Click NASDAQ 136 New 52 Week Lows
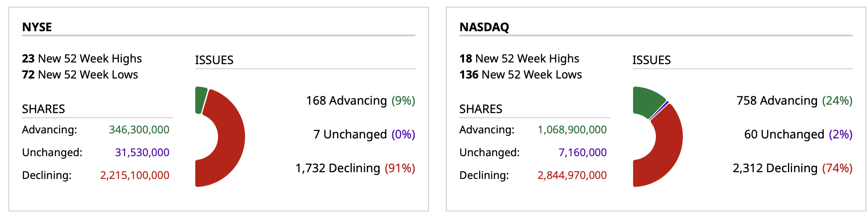 point(520,75)
